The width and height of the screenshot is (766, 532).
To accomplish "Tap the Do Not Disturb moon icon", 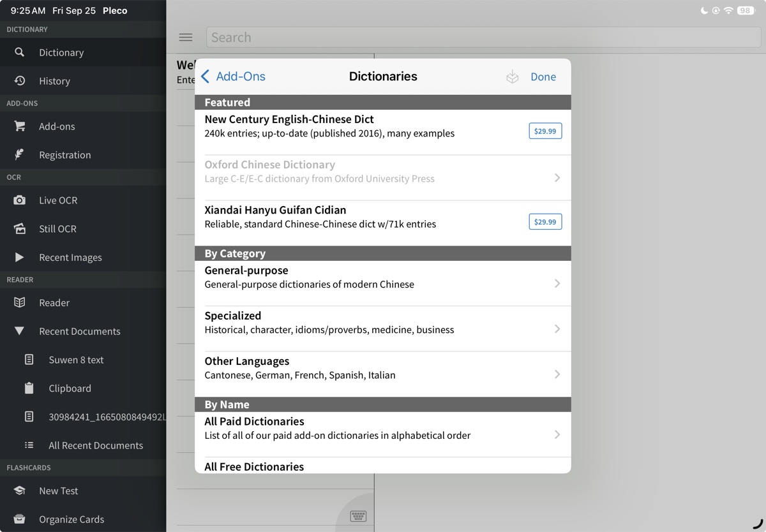I will click(704, 10).
